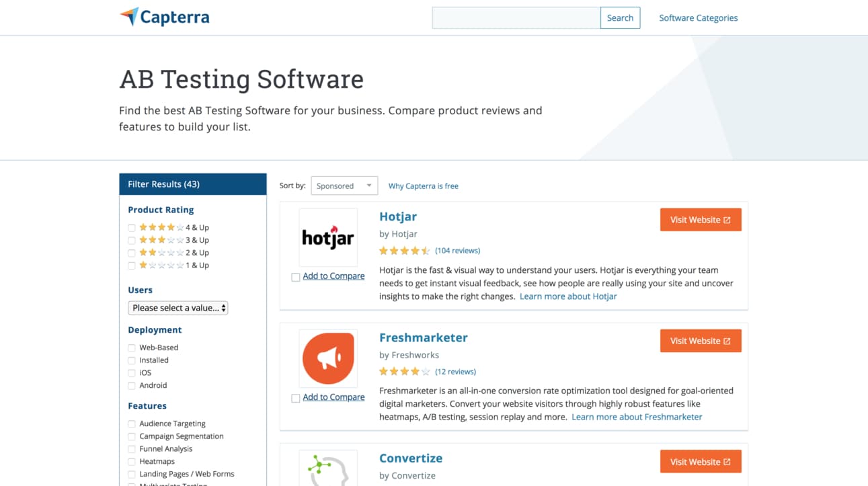Open the Freshmarketer product title link

click(424, 337)
